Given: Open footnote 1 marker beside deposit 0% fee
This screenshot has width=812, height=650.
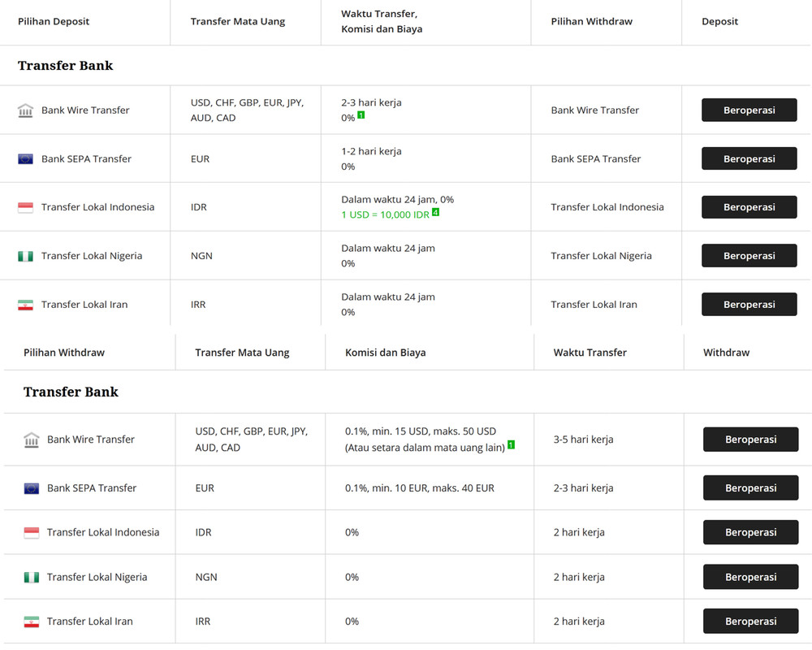Looking at the screenshot, I should [x=361, y=115].
